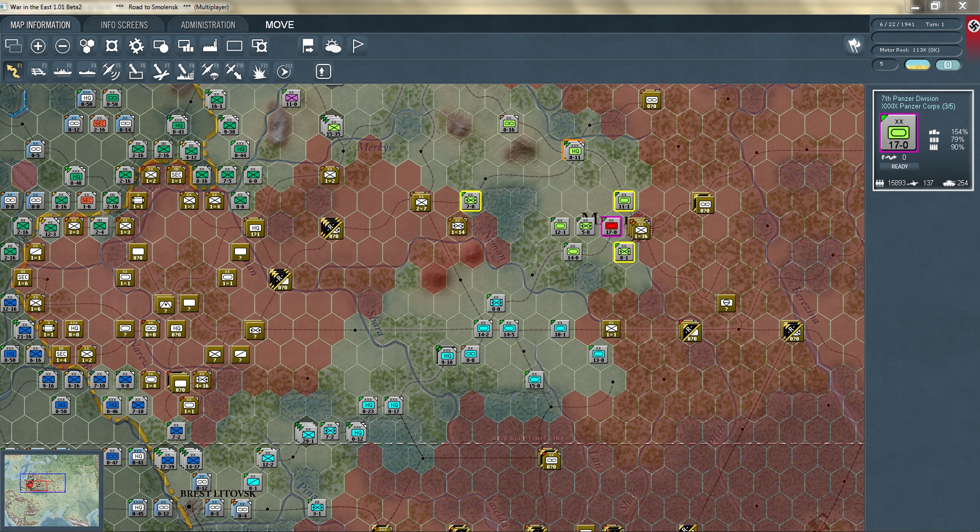Select Soviet 1=36 unit stack

pos(640,229)
